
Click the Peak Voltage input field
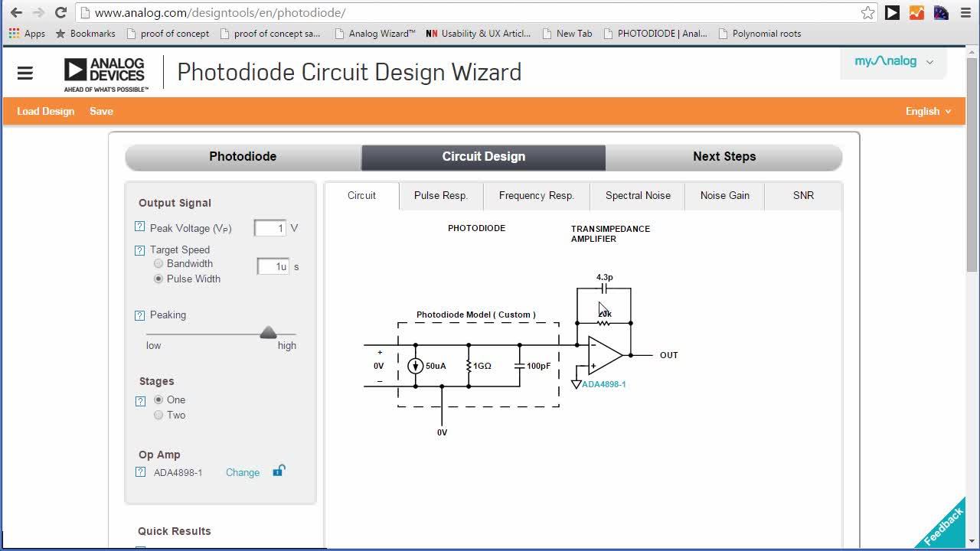coord(269,228)
